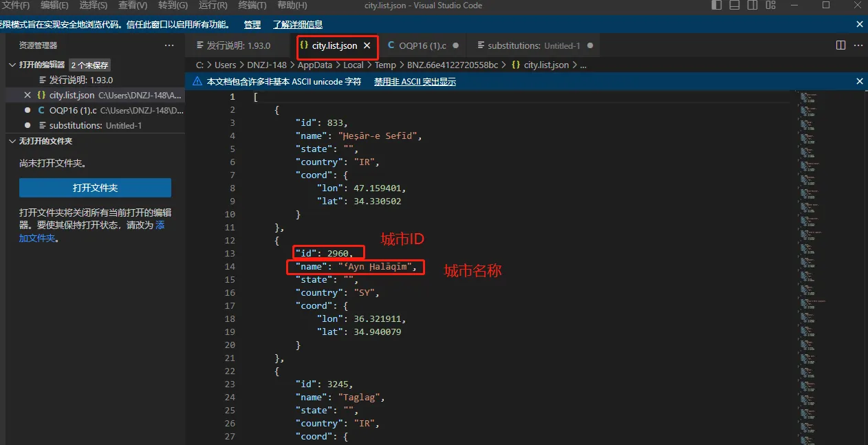Image resolution: width=868 pixels, height=445 pixels.
Task: Toggle the bottom panel layout icon
Action: point(735,6)
